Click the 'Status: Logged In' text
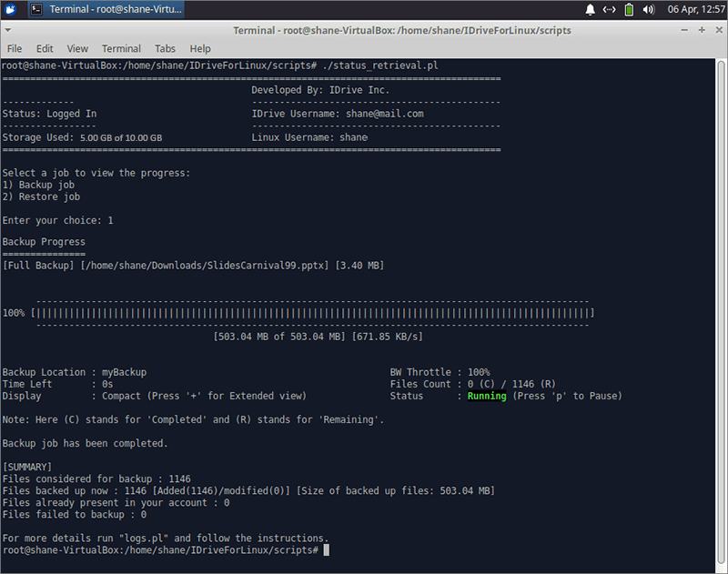The image size is (728, 574). 50,114
